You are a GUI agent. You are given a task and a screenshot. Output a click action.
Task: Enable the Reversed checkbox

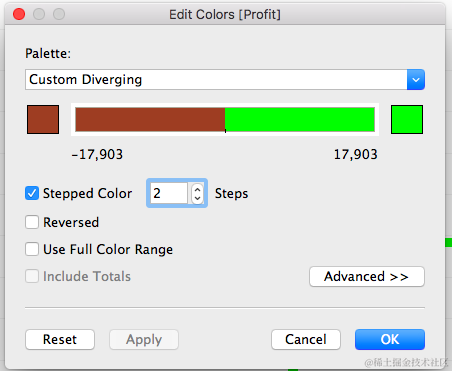32,222
